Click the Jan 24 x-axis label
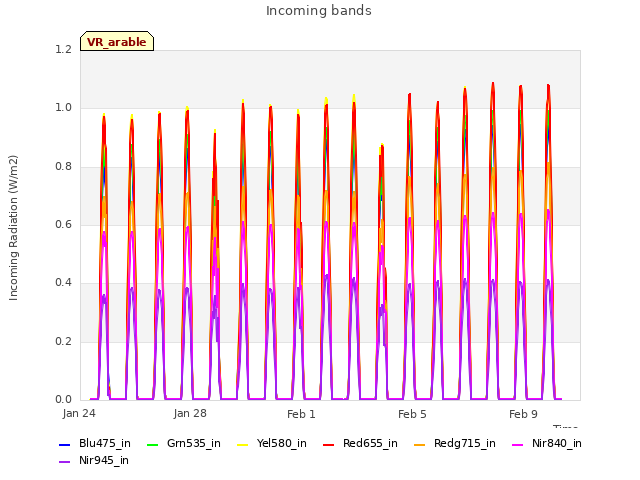The image size is (640, 480). click(x=79, y=413)
